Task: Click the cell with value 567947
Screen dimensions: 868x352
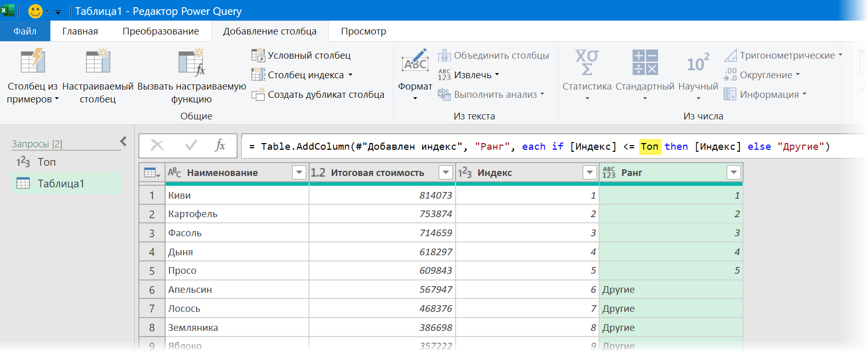Action: click(383, 290)
